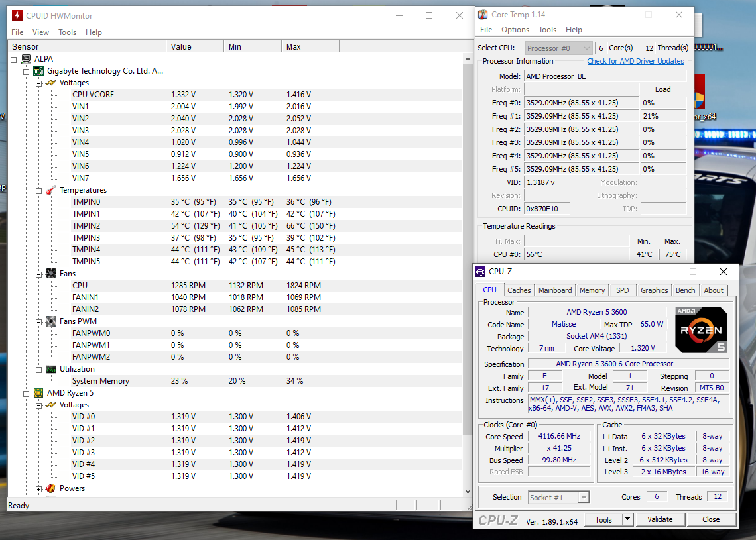Image resolution: width=756 pixels, height=540 pixels.
Task: Click HWMonitor scrollbar up arrow
Action: pos(468,59)
